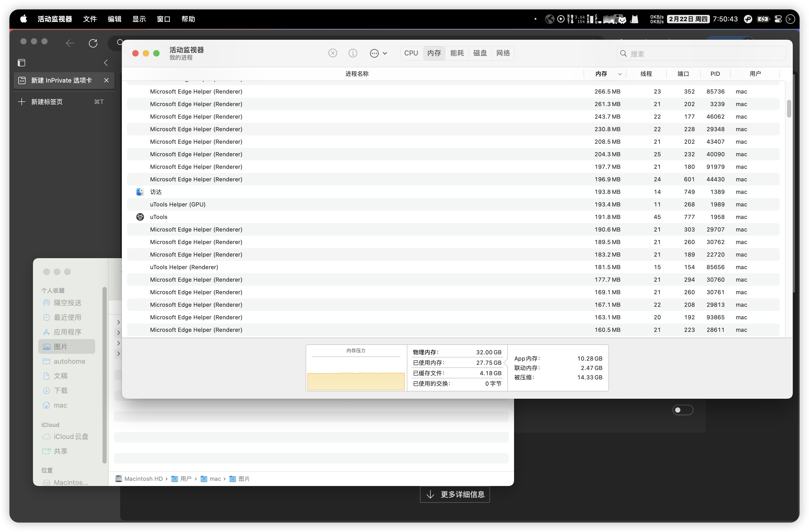Switch to the 能耗 tab

(x=457, y=53)
